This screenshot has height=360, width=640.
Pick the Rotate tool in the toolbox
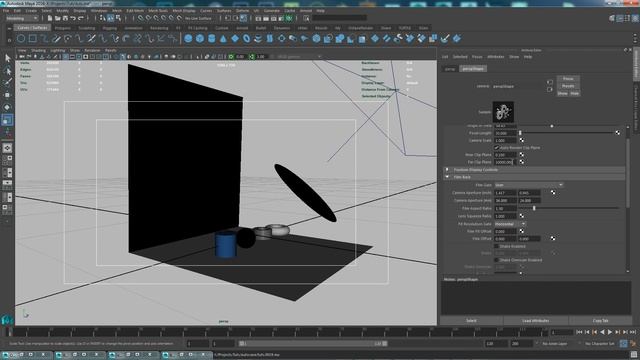point(7,107)
